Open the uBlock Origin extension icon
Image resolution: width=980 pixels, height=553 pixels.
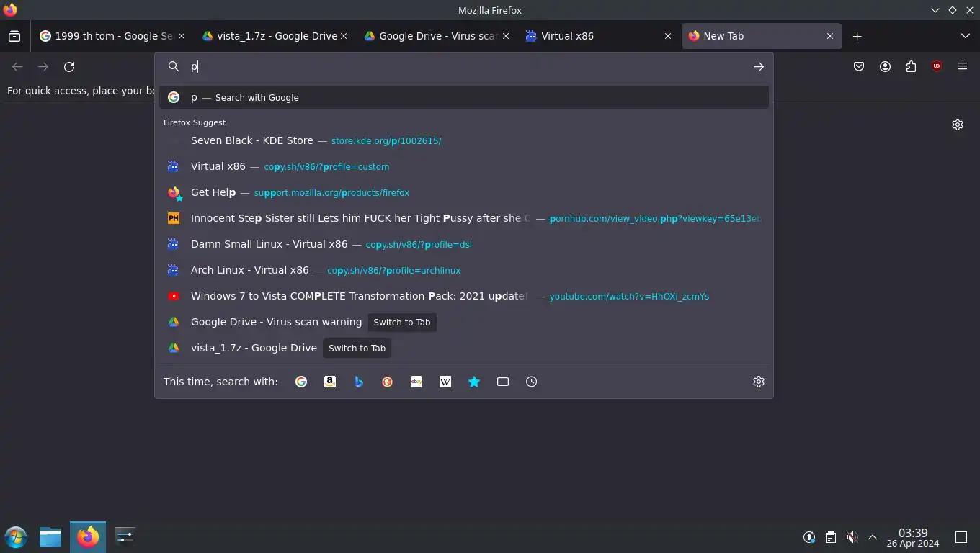click(937, 66)
